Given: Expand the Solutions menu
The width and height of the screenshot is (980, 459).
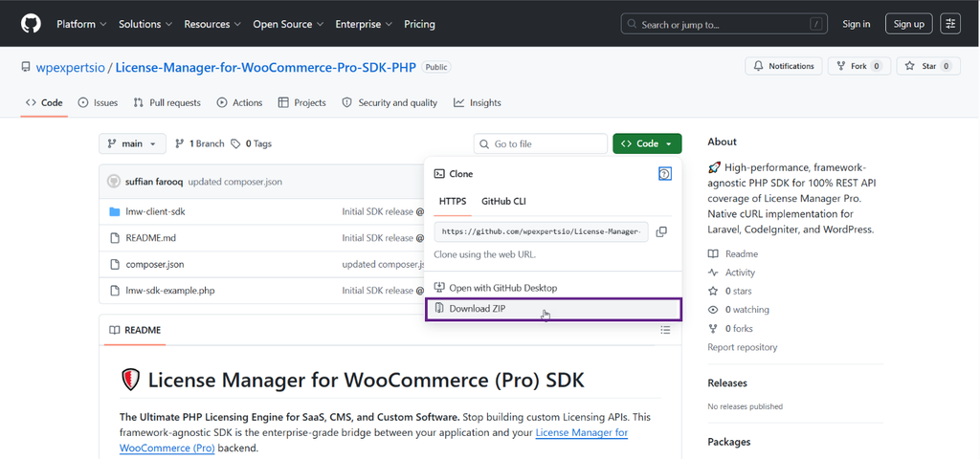Looking at the screenshot, I should coord(145,24).
